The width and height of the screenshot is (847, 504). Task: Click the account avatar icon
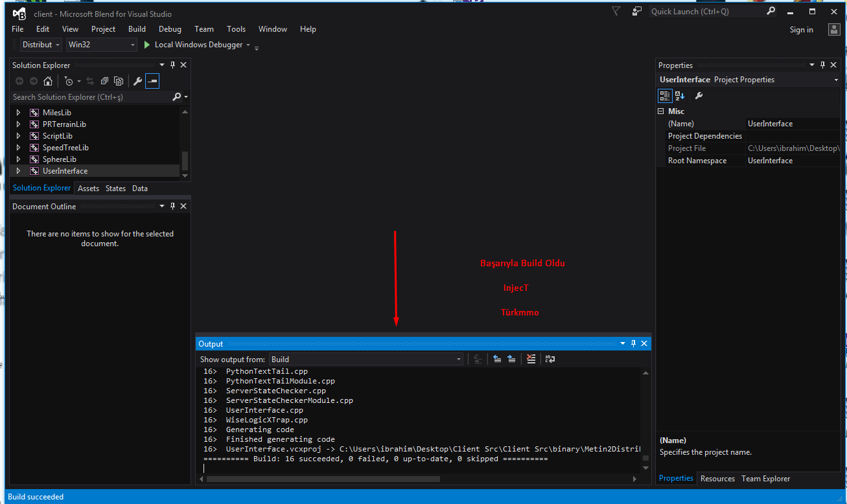tap(834, 29)
